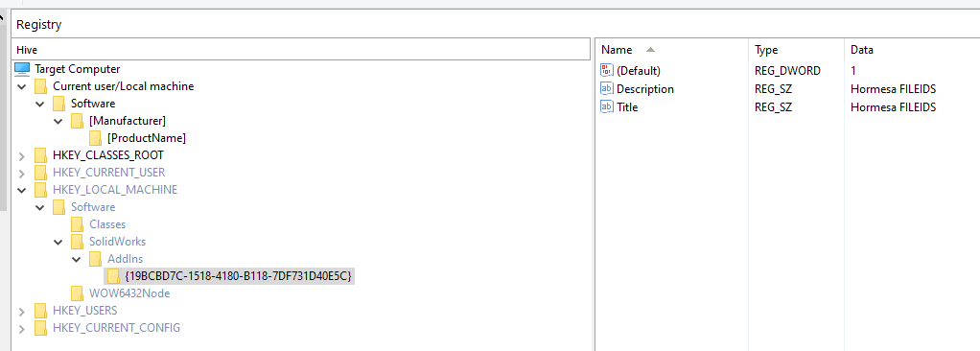Click the WOW6432Node folder icon
The width and height of the screenshot is (980, 351).
click(x=77, y=292)
